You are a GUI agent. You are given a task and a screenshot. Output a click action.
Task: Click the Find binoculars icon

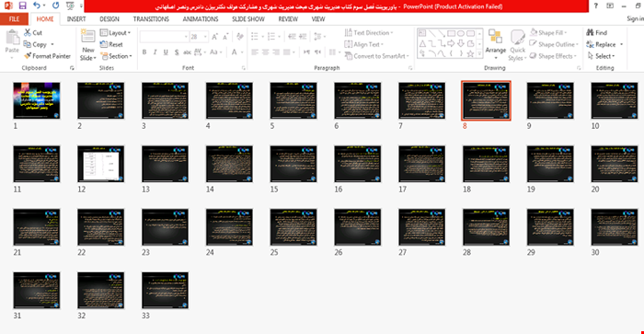coord(591,32)
